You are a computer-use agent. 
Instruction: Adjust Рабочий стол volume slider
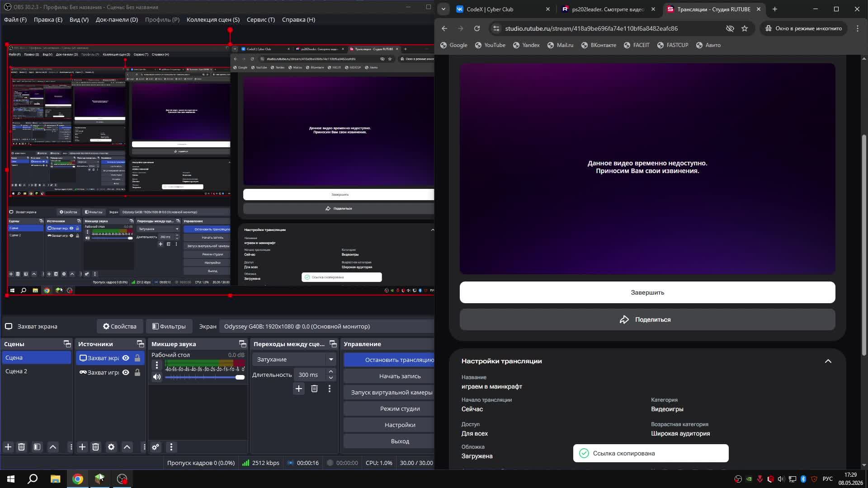(205, 377)
